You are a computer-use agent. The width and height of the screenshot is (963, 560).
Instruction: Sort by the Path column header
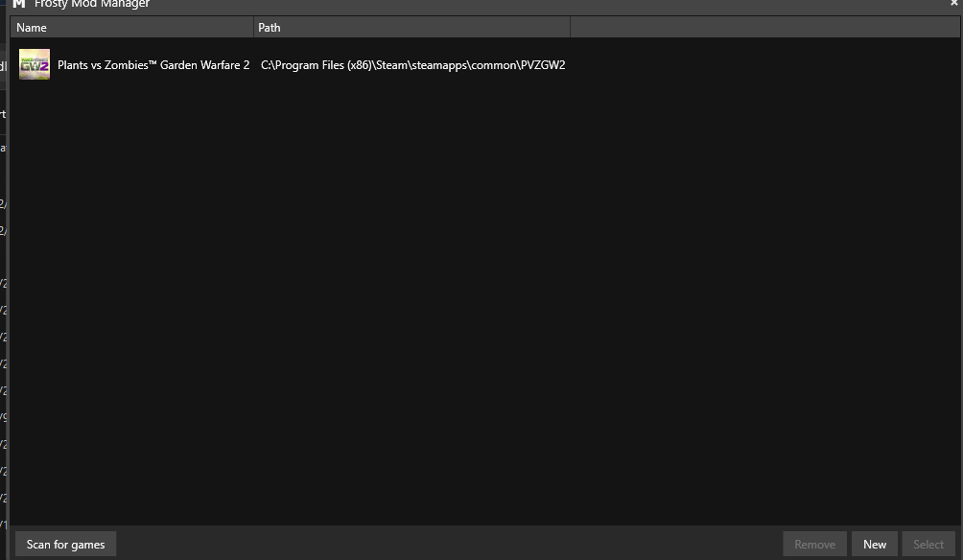tap(412, 28)
